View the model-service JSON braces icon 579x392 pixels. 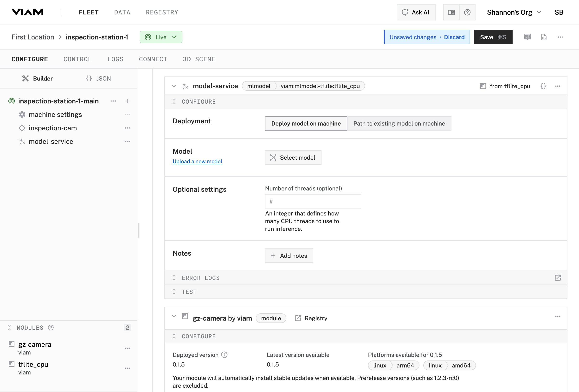click(543, 86)
